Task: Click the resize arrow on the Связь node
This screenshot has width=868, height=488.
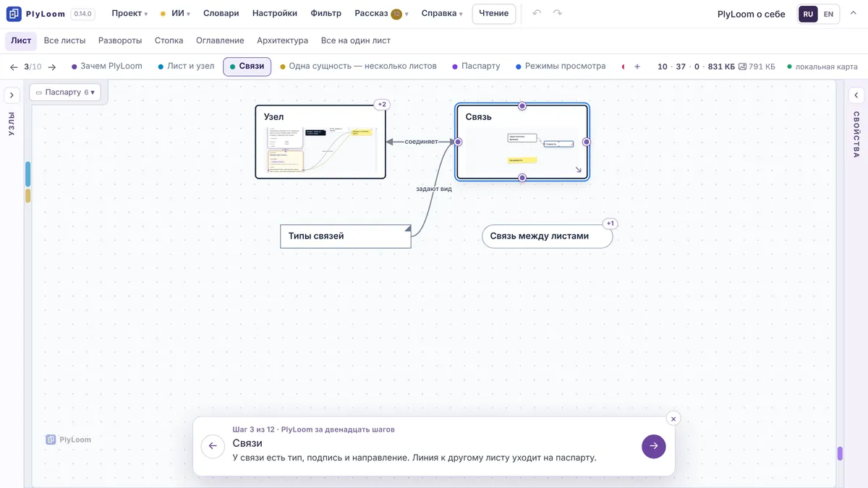Action: pyautogui.click(x=578, y=170)
